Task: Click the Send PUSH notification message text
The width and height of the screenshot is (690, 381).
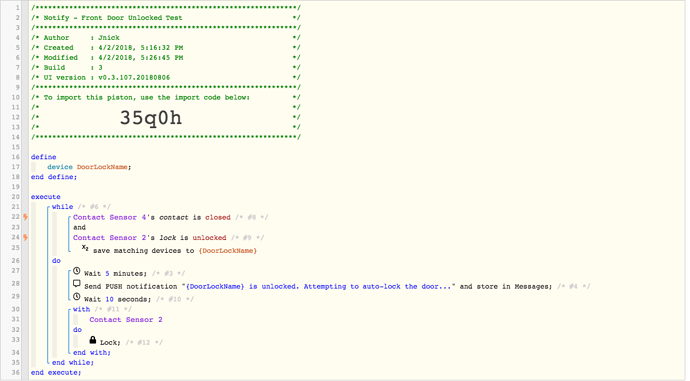Action: (x=319, y=286)
